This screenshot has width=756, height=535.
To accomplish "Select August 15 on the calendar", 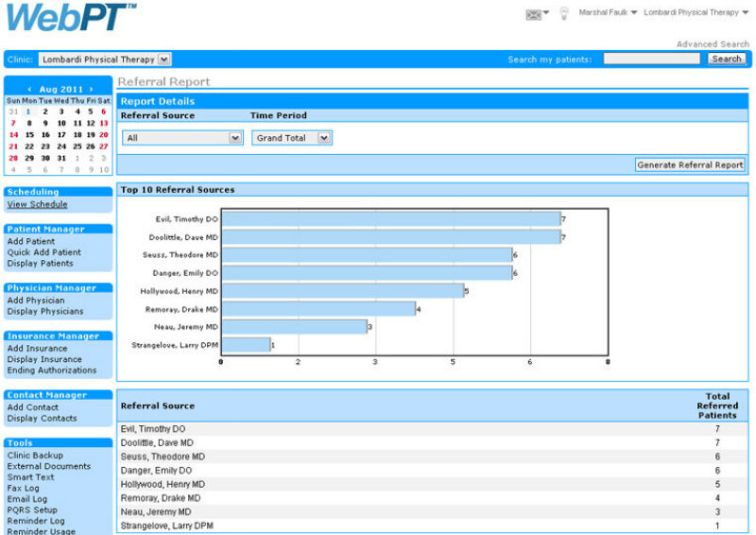I will click(28, 134).
